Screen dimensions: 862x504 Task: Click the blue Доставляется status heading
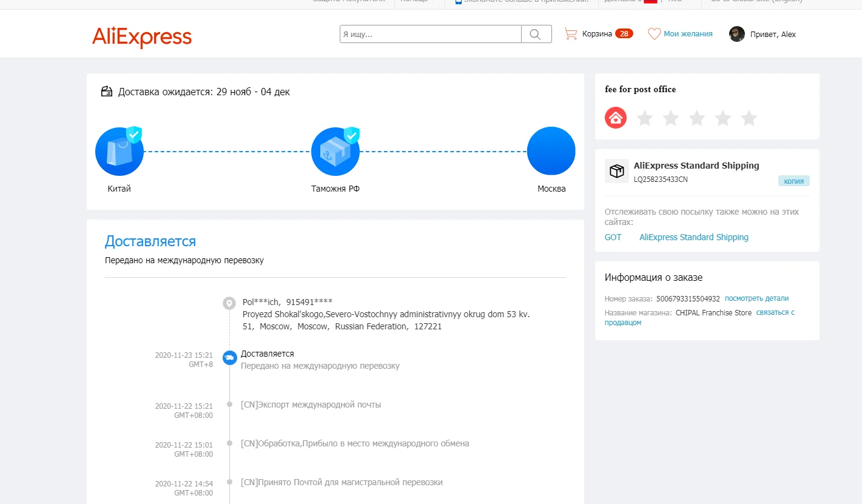point(150,241)
